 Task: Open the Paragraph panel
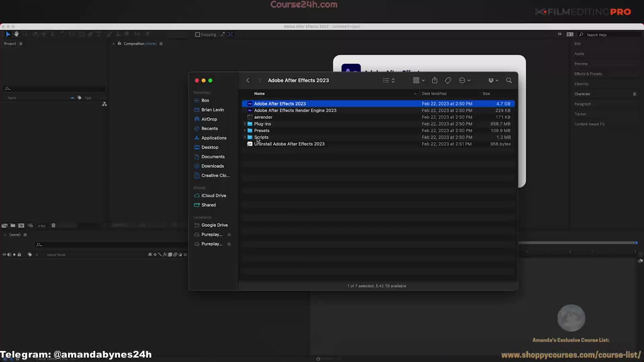(583, 104)
